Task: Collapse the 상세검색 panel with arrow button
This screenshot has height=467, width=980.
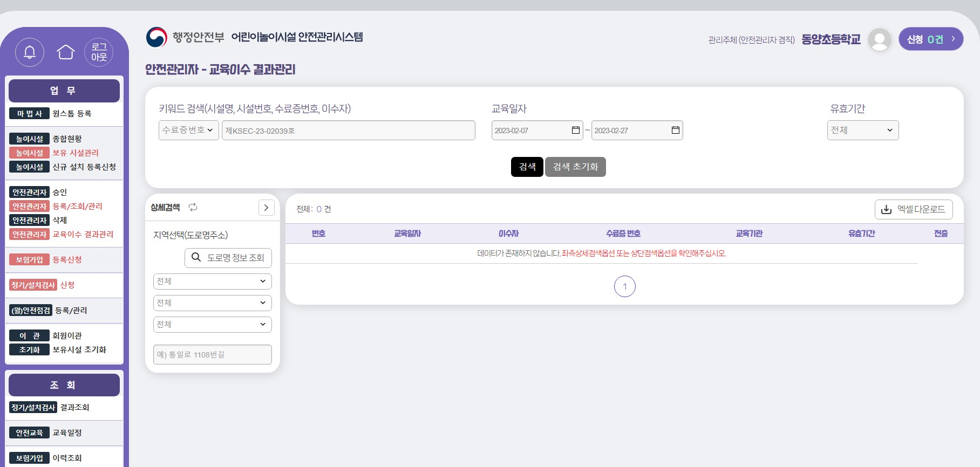Action: [x=266, y=208]
